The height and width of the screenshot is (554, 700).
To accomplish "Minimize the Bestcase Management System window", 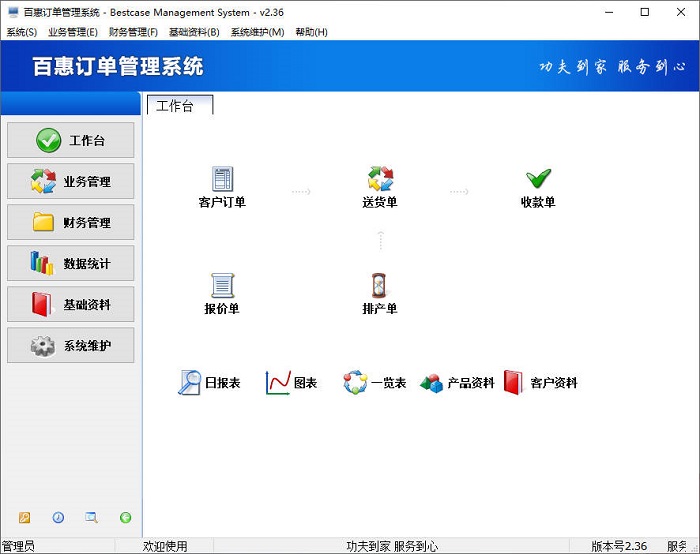I will 609,12.
